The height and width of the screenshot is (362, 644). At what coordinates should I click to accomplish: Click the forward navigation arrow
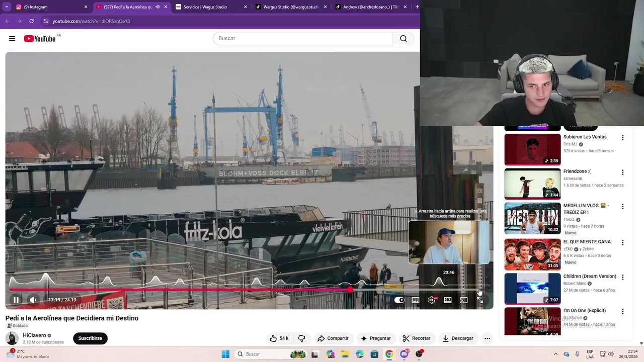(19, 21)
